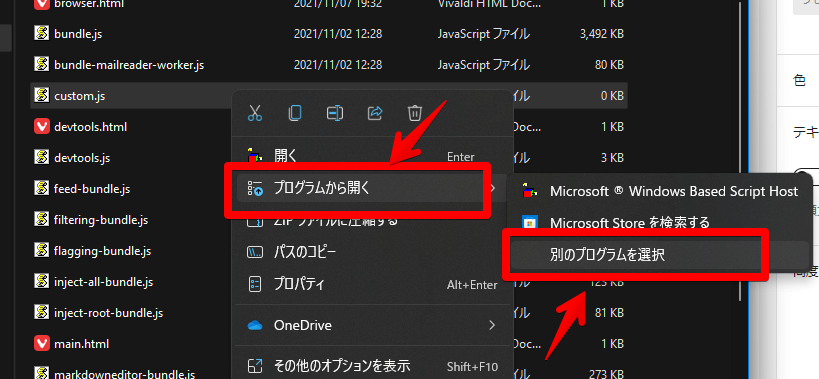Click the script icon of devtools.js

click(41, 158)
